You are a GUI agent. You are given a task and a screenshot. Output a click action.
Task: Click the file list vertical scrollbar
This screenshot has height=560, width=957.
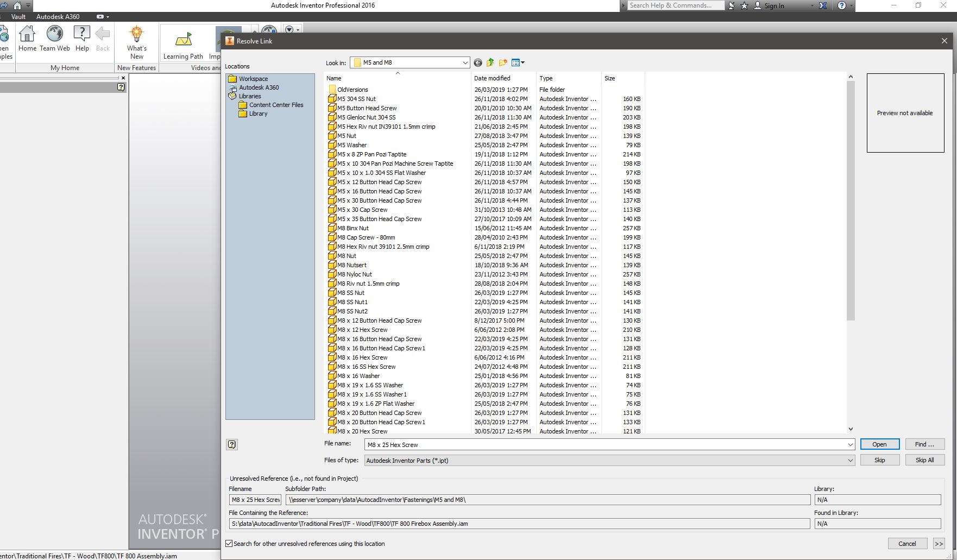851,201
